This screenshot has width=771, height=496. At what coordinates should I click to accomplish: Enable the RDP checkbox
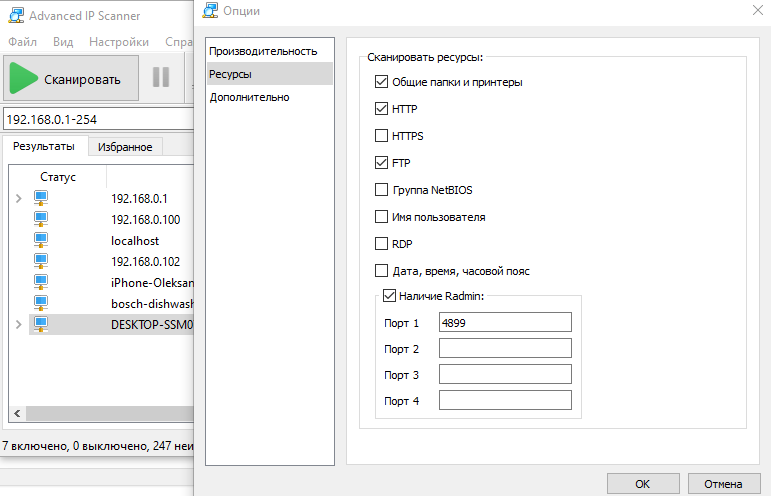point(381,244)
